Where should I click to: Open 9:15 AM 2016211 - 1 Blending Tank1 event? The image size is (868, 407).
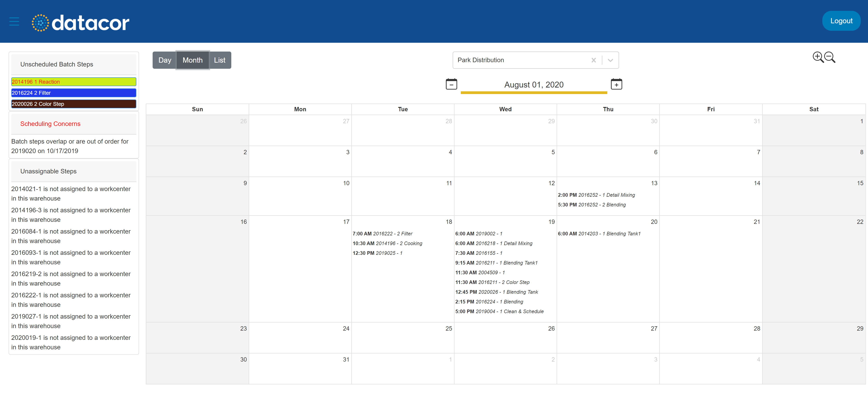[496, 263]
